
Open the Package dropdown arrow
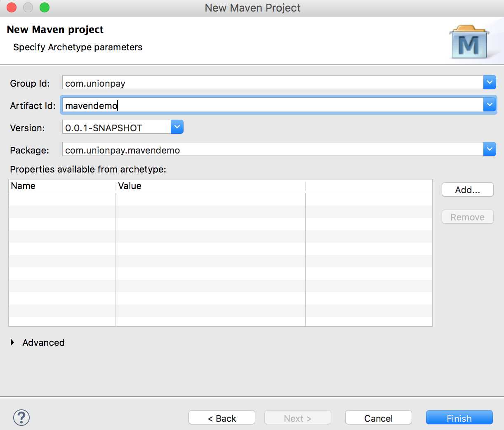pyautogui.click(x=490, y=149)
